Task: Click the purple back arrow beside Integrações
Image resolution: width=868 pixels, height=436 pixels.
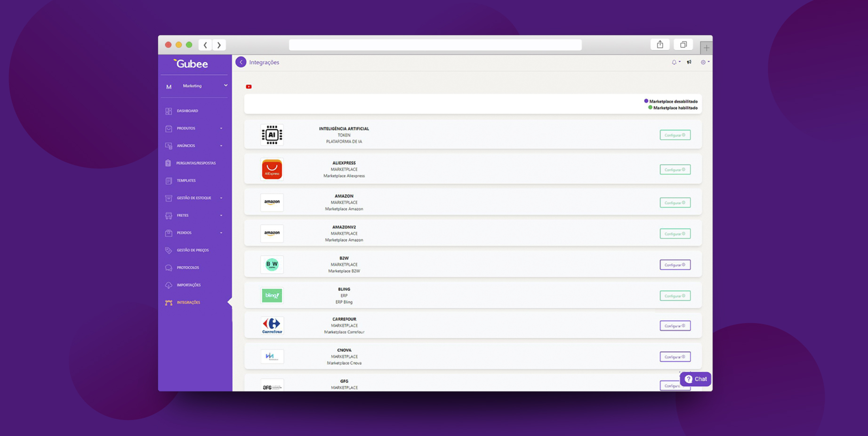Action: [241, 62]
